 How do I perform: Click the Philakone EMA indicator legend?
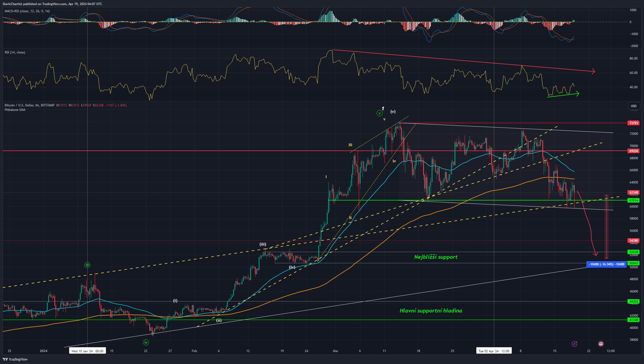pos(15,110)
